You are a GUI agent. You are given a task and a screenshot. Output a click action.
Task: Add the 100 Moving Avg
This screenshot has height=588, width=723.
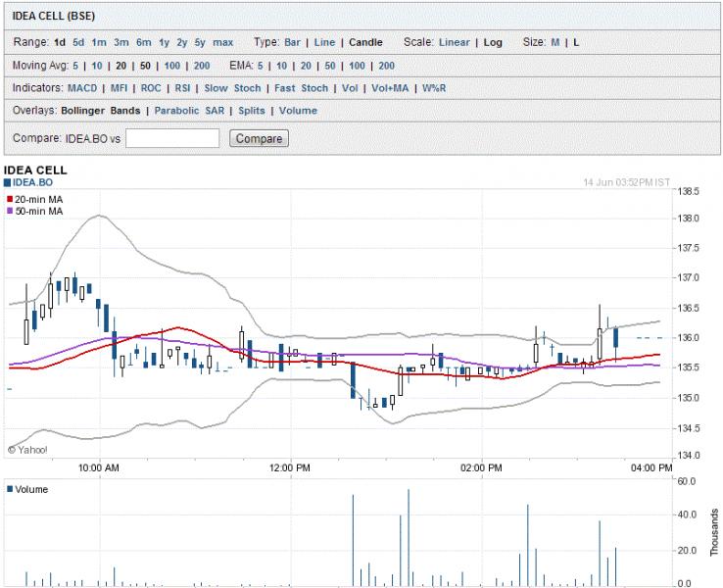tap(172, 66)
